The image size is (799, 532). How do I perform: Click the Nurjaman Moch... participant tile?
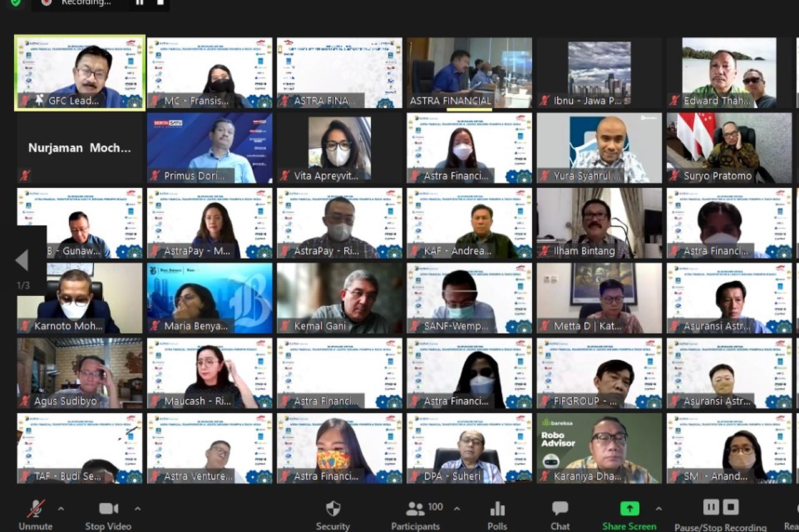point(80,148)
